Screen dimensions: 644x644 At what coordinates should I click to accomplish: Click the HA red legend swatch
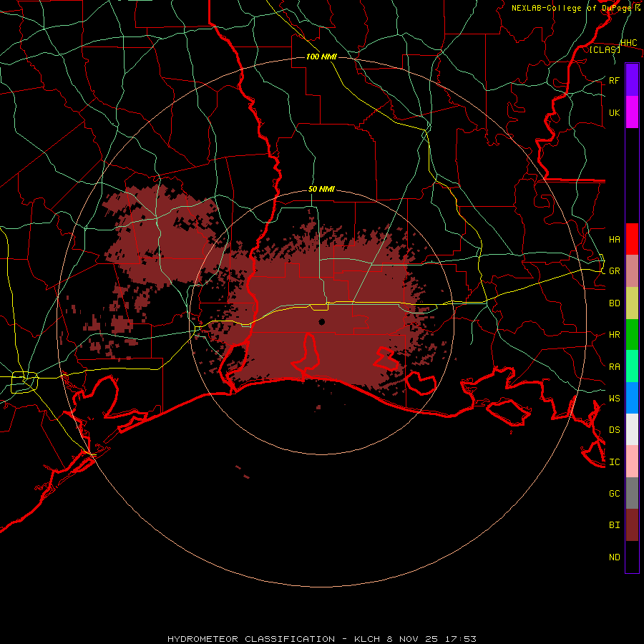click(x=632, y=239)
